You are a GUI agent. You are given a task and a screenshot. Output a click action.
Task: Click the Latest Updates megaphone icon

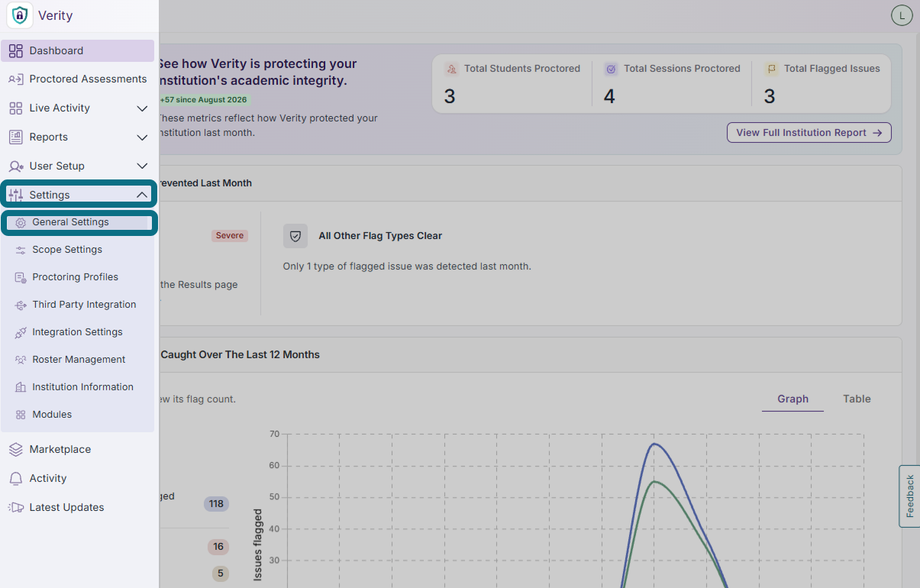[15, 508]
